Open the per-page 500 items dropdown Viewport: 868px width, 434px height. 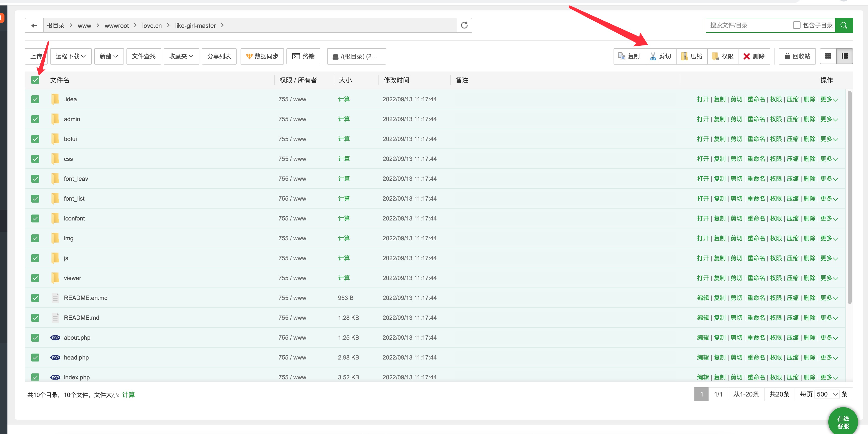pos(827,394)
